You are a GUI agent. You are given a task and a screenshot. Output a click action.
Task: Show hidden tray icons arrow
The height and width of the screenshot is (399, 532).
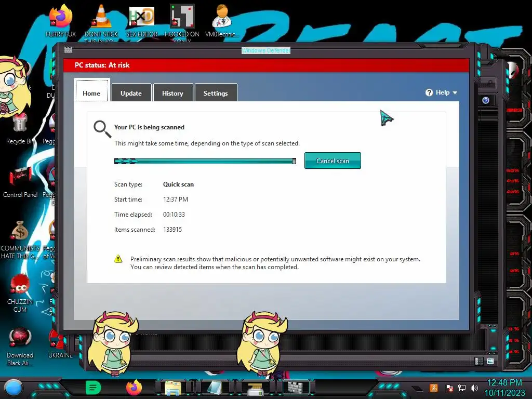(x=418, y=388)
